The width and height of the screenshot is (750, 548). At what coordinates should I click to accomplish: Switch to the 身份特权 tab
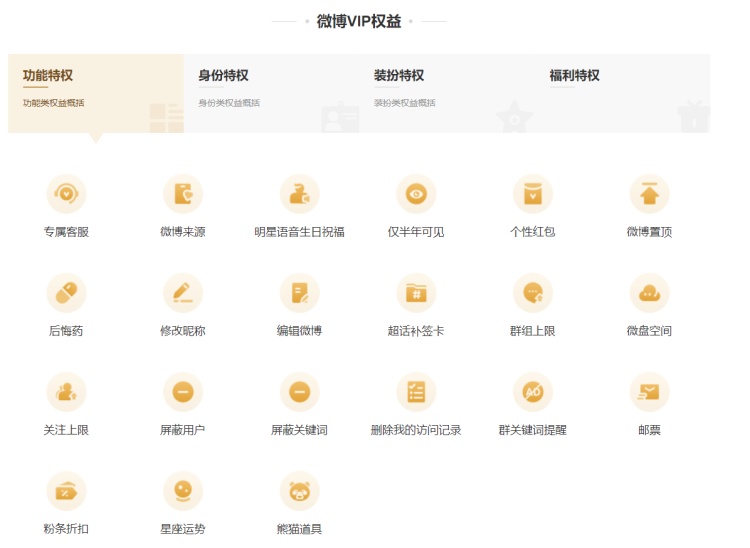point(271,93)
